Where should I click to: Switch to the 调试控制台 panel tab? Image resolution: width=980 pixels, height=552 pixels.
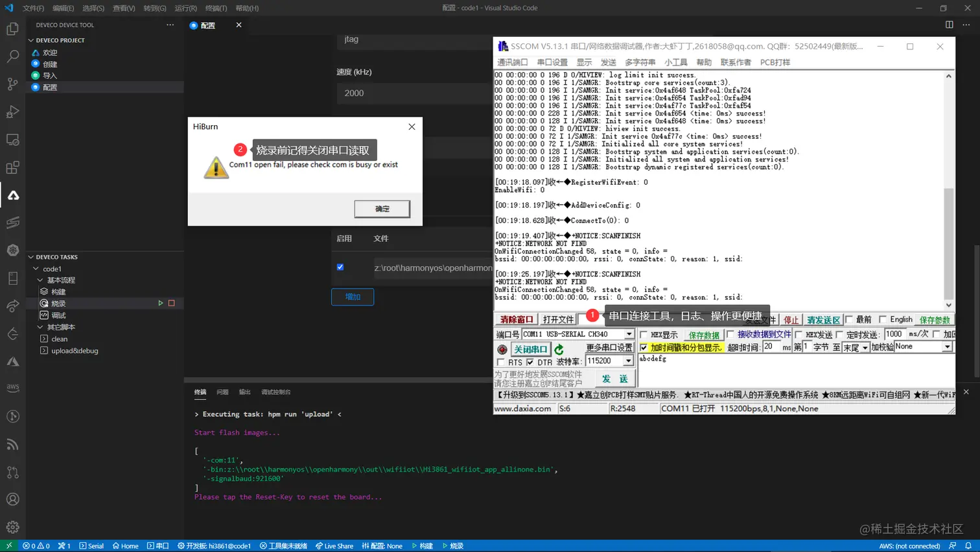coord(275,392)
